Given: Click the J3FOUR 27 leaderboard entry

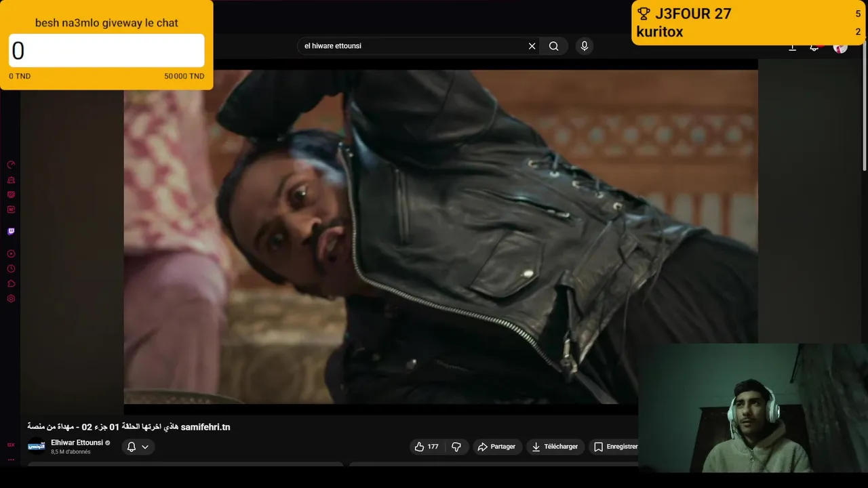Looking at the screenshot, I should pyautogui.click(x=693, y=14).
